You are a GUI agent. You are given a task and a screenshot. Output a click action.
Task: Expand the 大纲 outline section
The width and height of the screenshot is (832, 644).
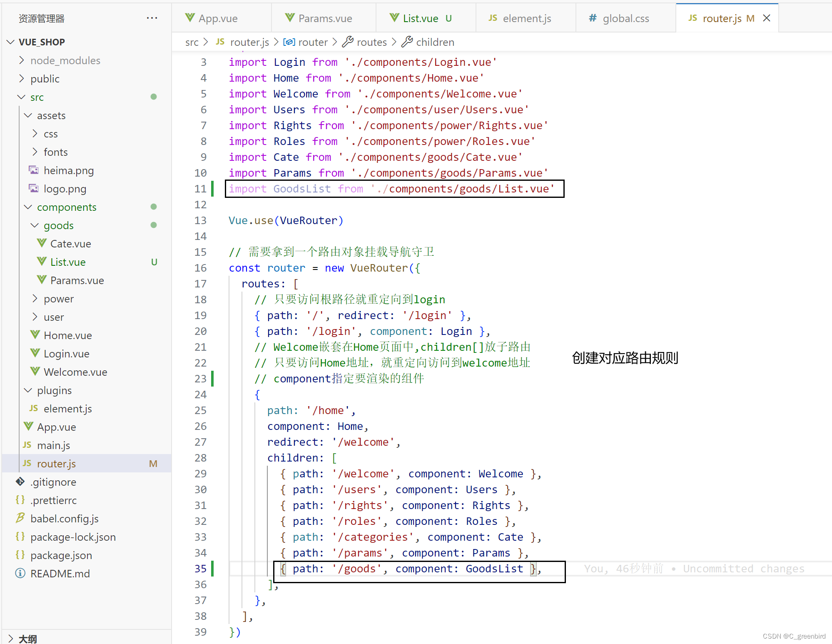(x=11, y=638)
